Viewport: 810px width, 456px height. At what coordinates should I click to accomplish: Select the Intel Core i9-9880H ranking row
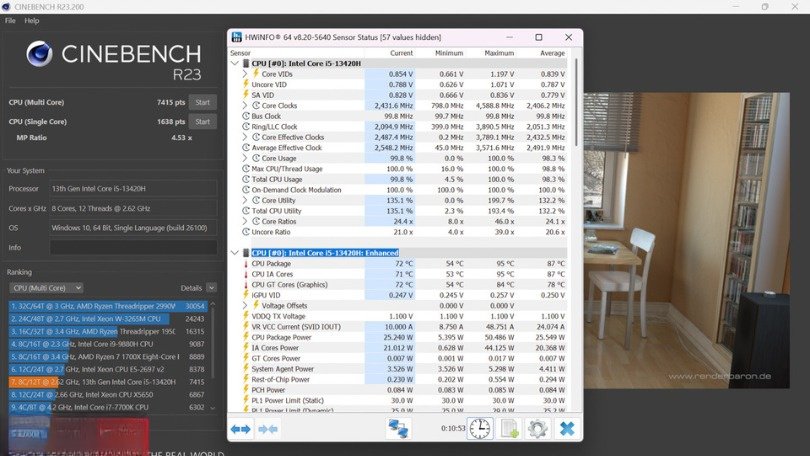[x=108, y=344]
